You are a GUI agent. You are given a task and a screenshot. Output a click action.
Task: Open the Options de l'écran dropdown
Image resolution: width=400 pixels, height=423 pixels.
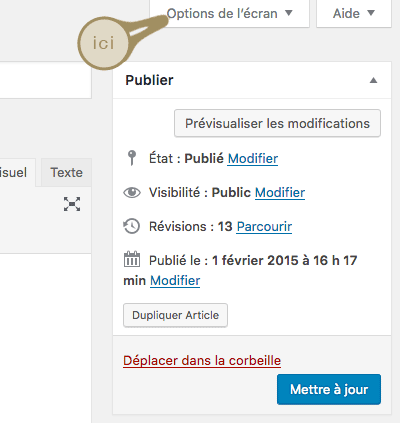coord(229,13)
